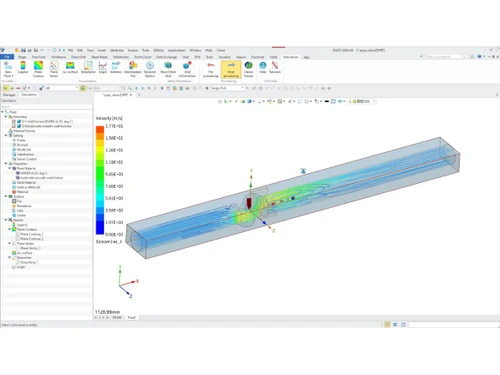Click the Fan icon under Toolbox
Image resolution: width=500 pixels, height=375 pixels.
click(14, 201)
